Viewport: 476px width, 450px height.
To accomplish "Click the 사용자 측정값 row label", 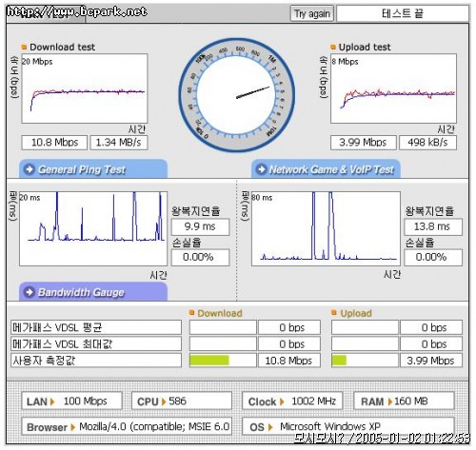I will [x=96, y=361].
